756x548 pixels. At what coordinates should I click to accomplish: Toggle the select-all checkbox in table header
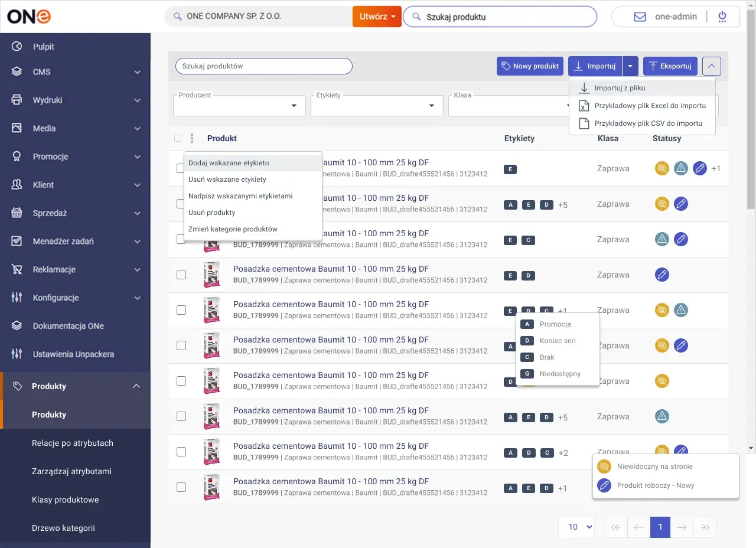178,139
